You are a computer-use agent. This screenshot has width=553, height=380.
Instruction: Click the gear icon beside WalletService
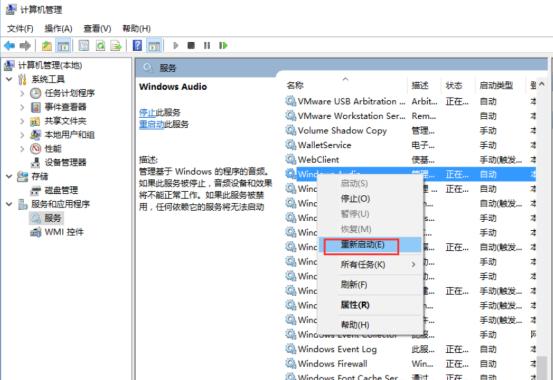(291, 145)
